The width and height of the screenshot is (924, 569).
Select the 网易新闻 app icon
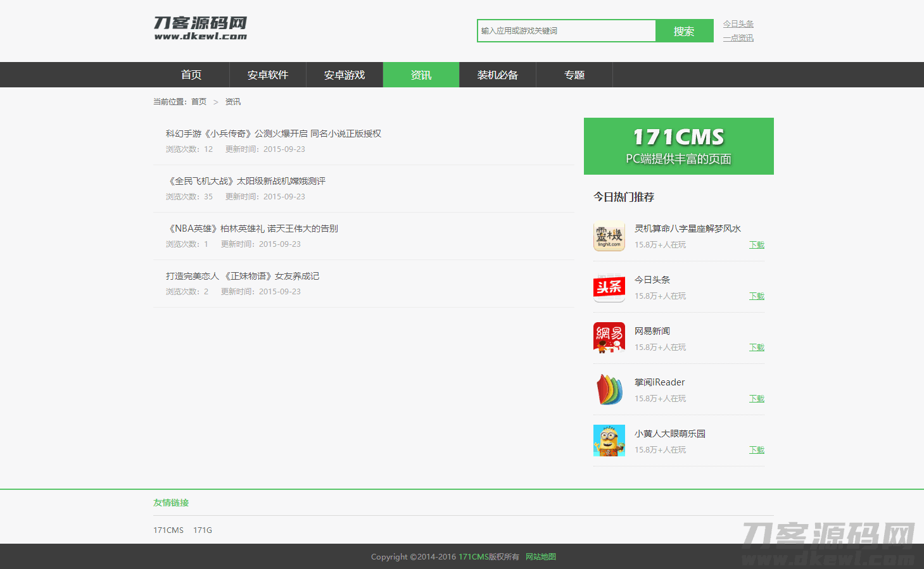[609, 338]
